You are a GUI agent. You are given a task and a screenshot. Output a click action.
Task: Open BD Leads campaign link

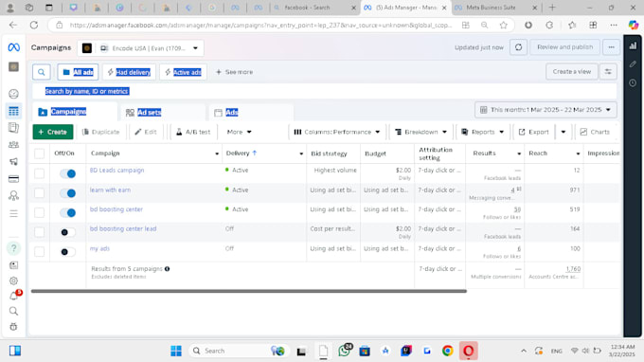click(x=116, y=171)
